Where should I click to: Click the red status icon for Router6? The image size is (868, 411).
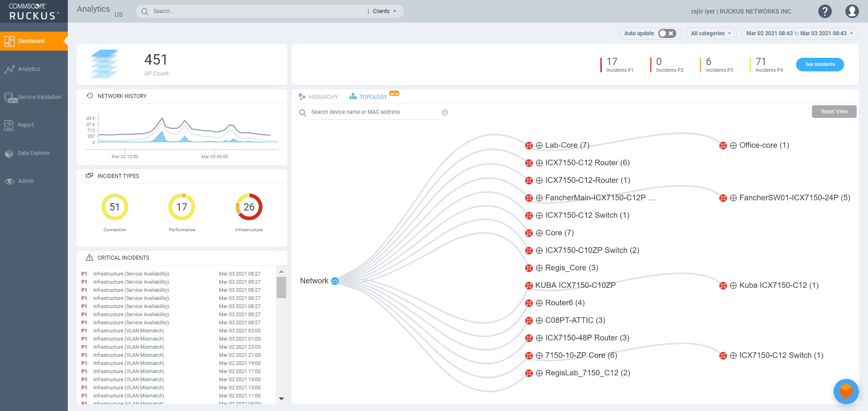tap(529, 303)
